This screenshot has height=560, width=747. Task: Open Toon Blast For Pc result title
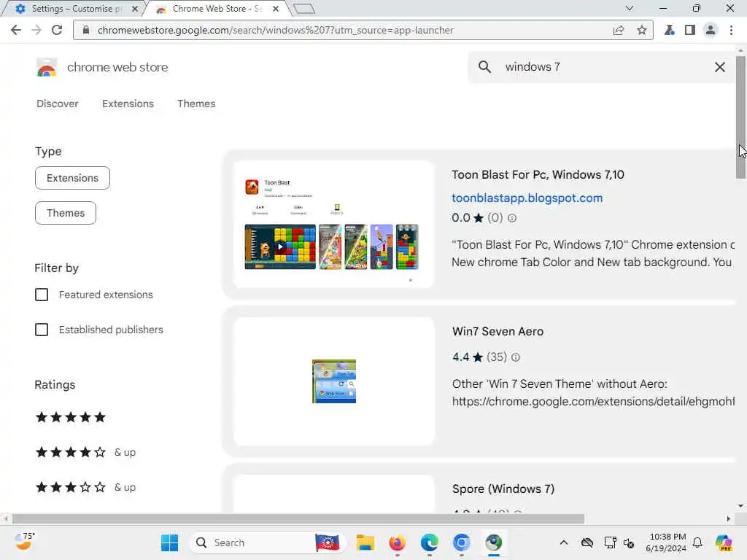[538, 175]
